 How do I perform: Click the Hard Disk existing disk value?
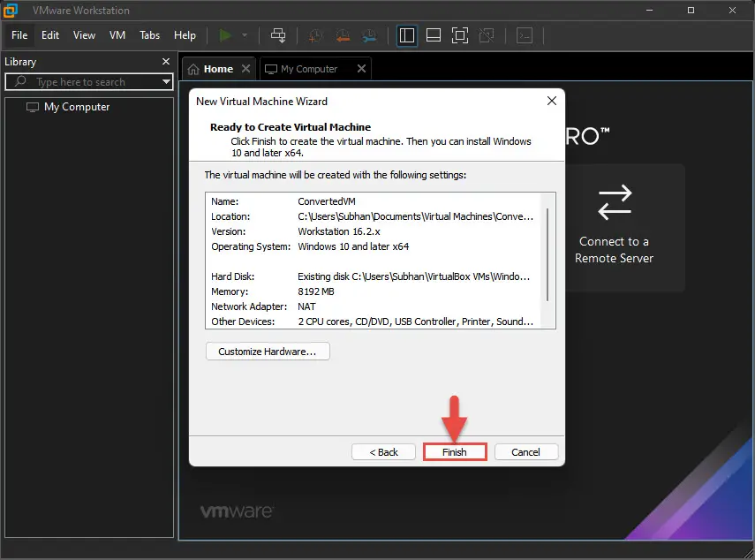pyautogui.click(x=413, y=276)
